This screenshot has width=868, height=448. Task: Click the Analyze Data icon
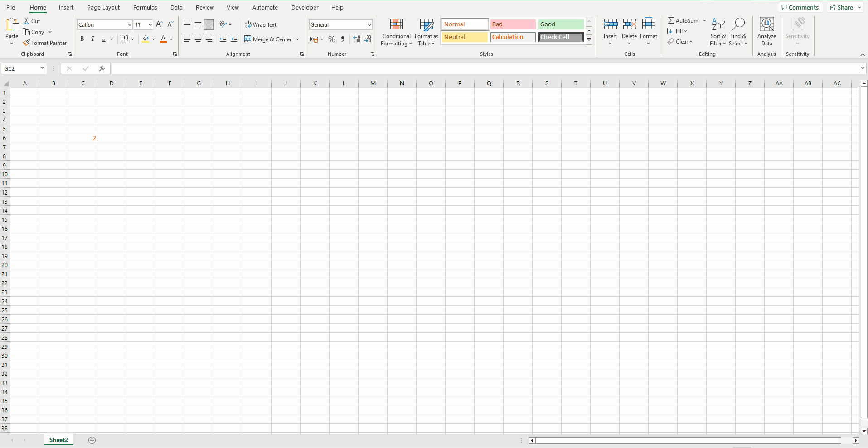766,24
